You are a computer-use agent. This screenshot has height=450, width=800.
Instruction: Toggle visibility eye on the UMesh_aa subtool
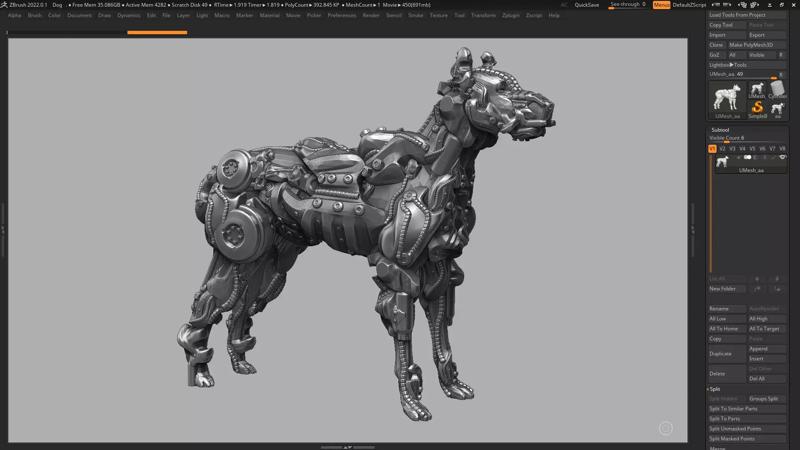tap(782, 157)
